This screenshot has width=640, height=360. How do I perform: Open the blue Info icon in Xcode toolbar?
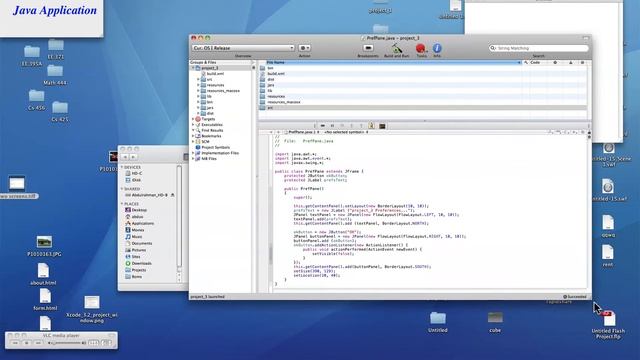(x=437, y=49)
